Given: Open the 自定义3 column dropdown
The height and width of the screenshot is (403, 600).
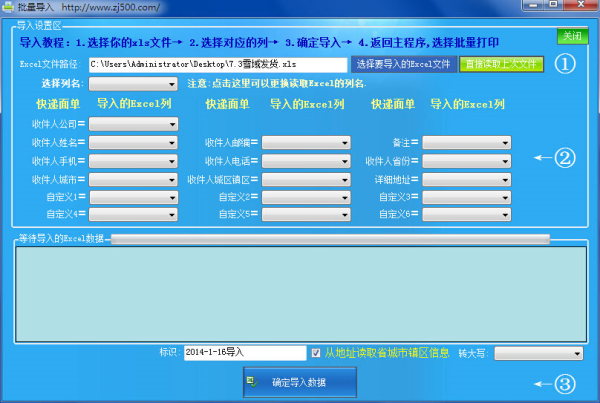Looking at the screenshot, I should (x=467, y=197).
